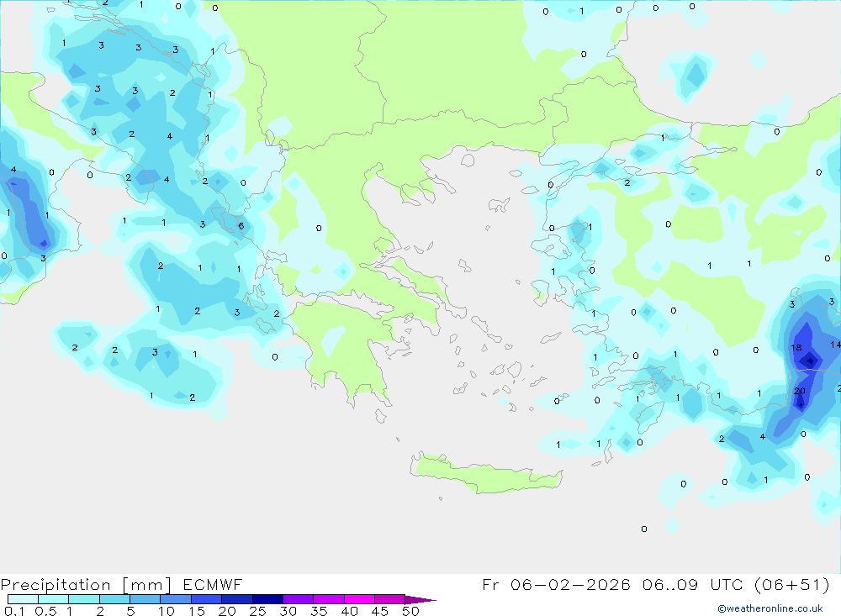This screenshot has width=841, height=616.
Task: Click the over-50 mm legend arrow tip
Action: [421, 599]
